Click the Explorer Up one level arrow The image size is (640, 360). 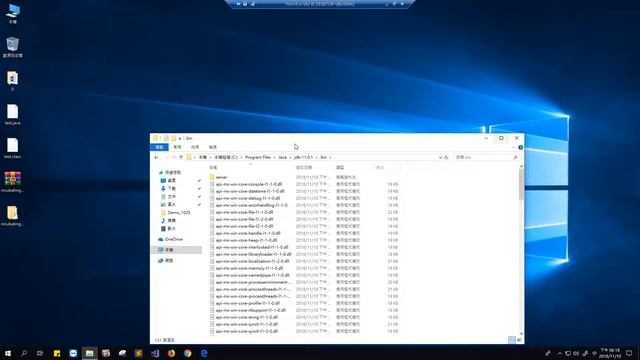tap(181, 157)
